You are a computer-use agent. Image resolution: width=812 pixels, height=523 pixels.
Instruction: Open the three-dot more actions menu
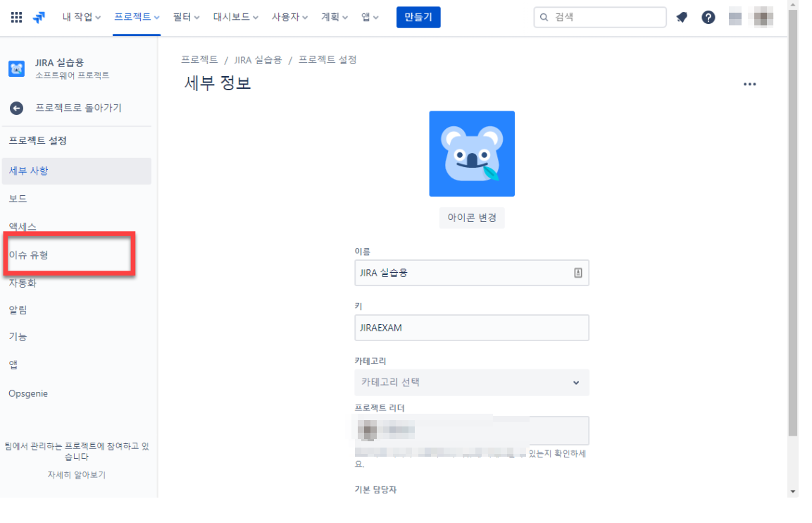click(749, 84)
